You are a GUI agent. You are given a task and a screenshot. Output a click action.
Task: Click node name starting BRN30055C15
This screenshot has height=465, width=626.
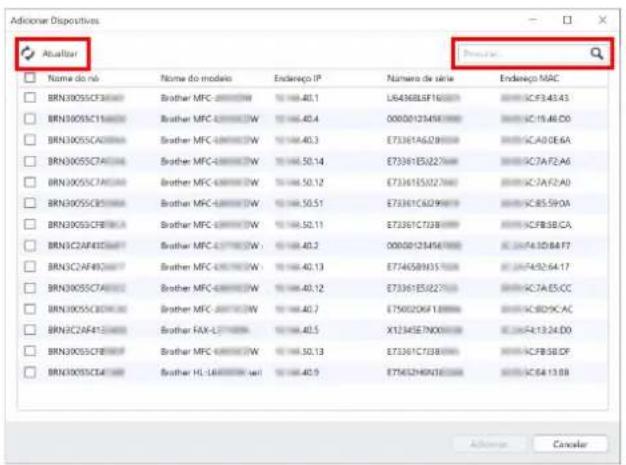(87, 119)
